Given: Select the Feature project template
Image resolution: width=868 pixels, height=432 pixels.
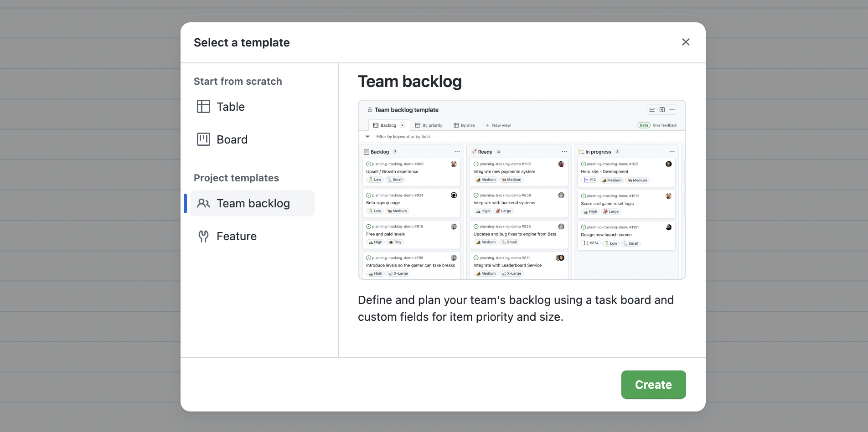Looking at the screenshot, I should point(237,236).
